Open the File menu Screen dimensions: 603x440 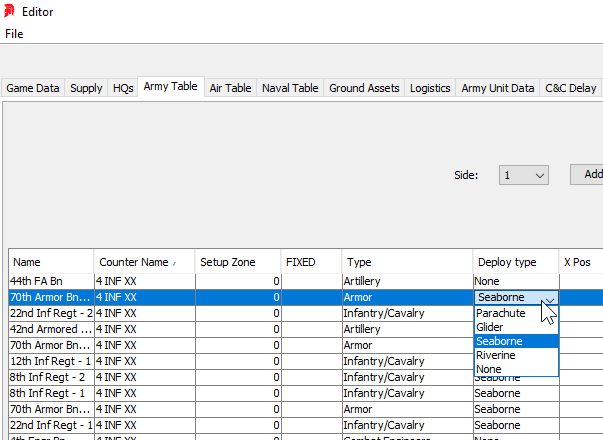pos(14,34)
